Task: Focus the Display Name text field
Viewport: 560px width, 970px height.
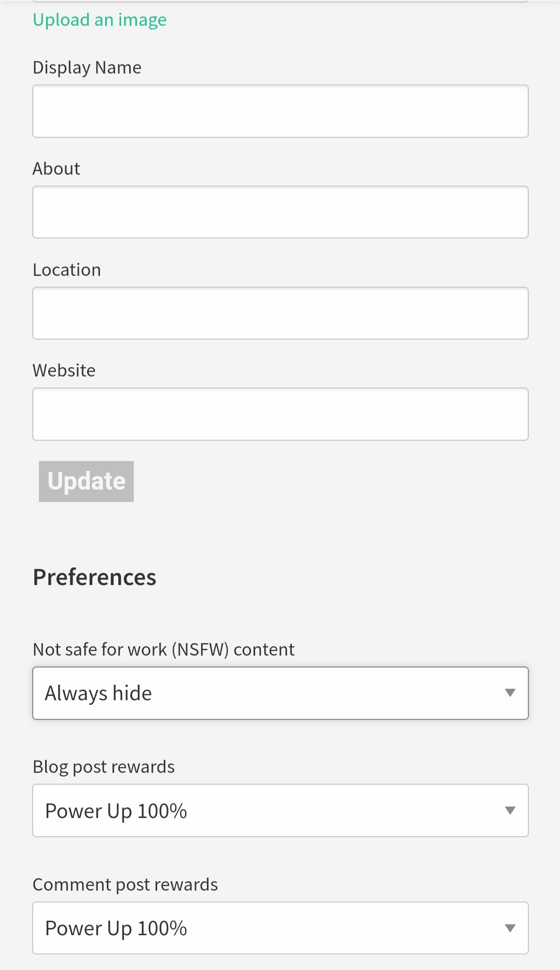Action: coord(280,111)
